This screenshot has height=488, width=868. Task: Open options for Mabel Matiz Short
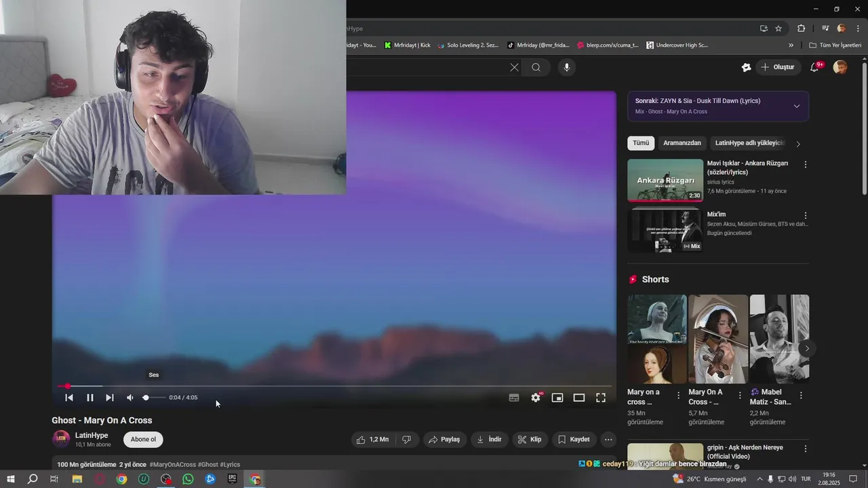click(x=801, y=395)
